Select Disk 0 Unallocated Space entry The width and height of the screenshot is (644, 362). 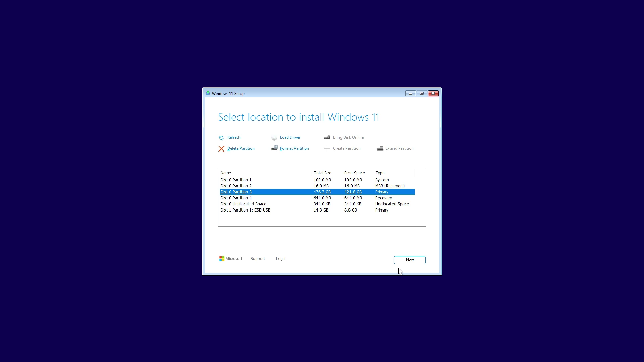[x=243, y=204]
